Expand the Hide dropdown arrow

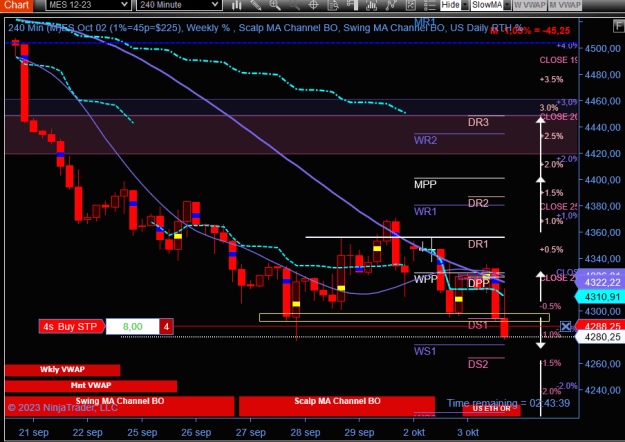(465, 5)
